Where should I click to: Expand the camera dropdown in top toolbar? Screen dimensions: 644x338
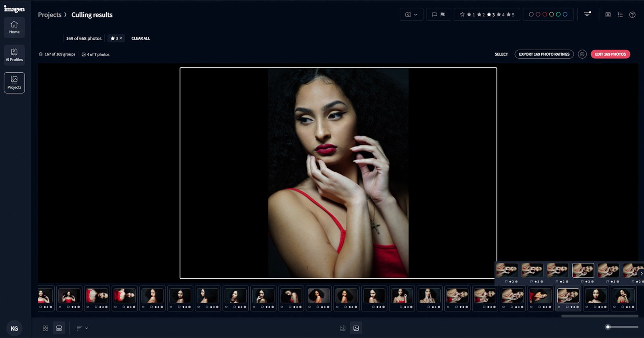pos(411,14)
